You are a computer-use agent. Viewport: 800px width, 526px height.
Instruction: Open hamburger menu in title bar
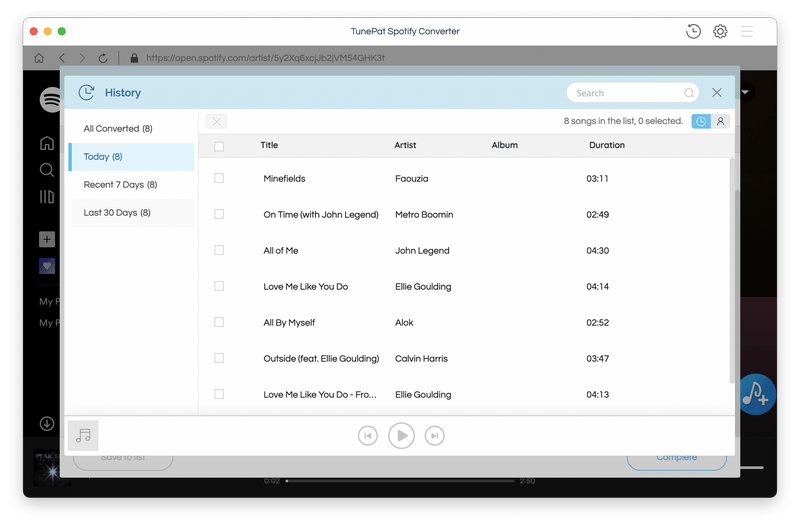pyautogui.click(x=747, y=32)
